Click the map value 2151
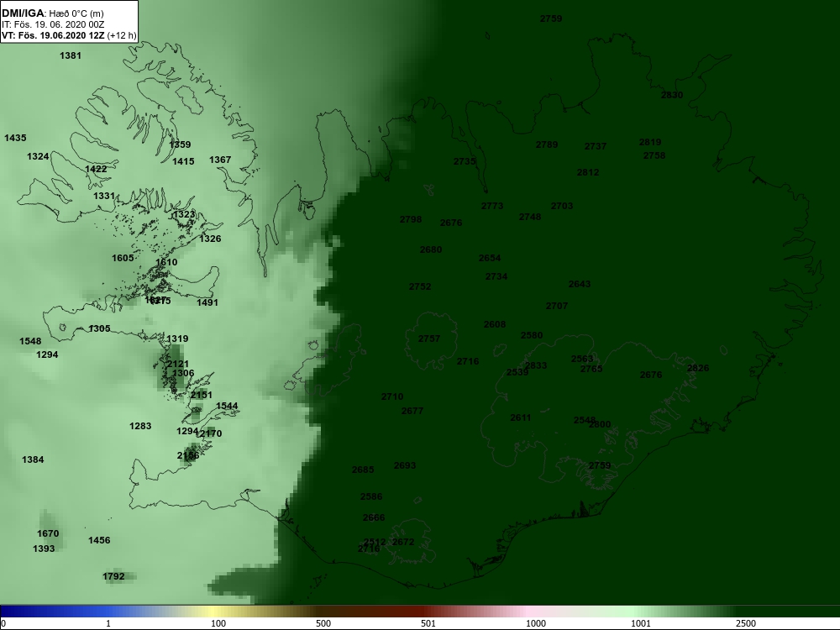Image resolution: width=840 pixels, height=630 pixels. (x=202, y=394)
